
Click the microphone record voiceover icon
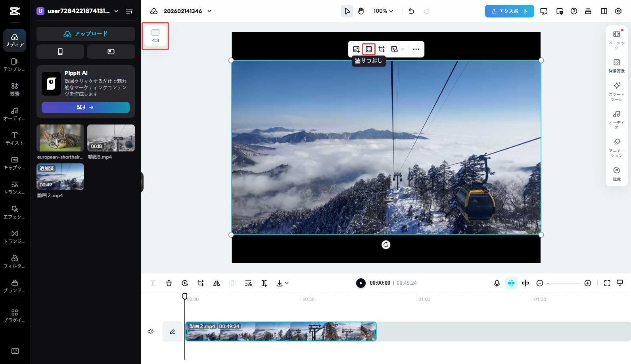click(497, 283)
